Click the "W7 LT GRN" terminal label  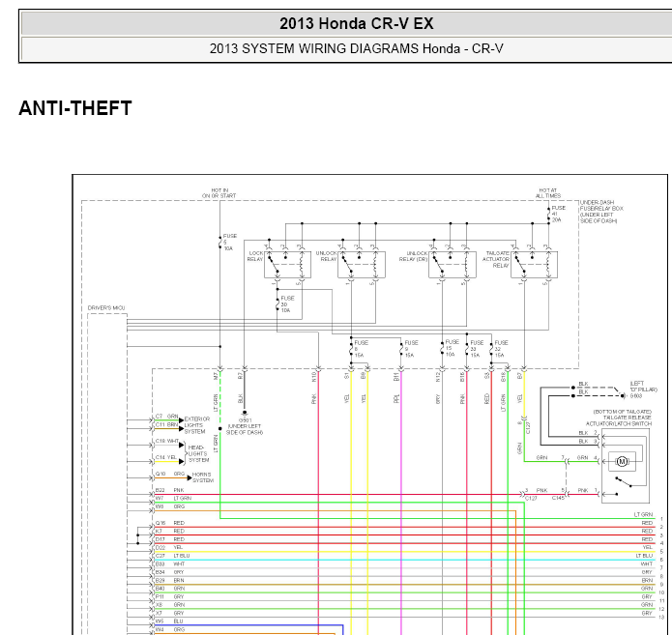coord(173,499)
